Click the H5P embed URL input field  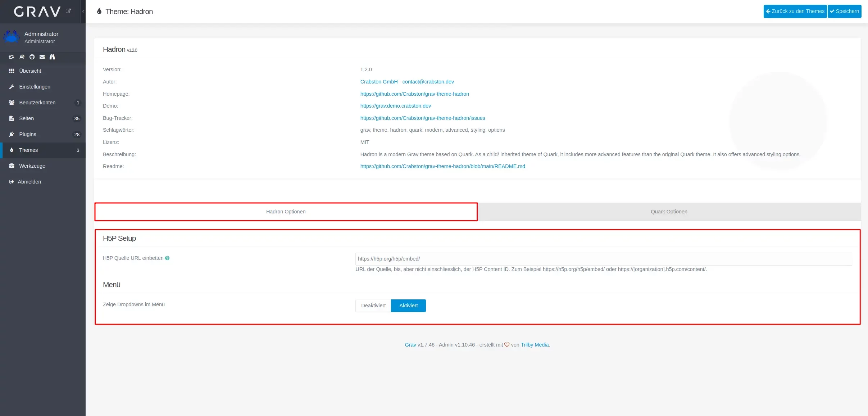603,259
